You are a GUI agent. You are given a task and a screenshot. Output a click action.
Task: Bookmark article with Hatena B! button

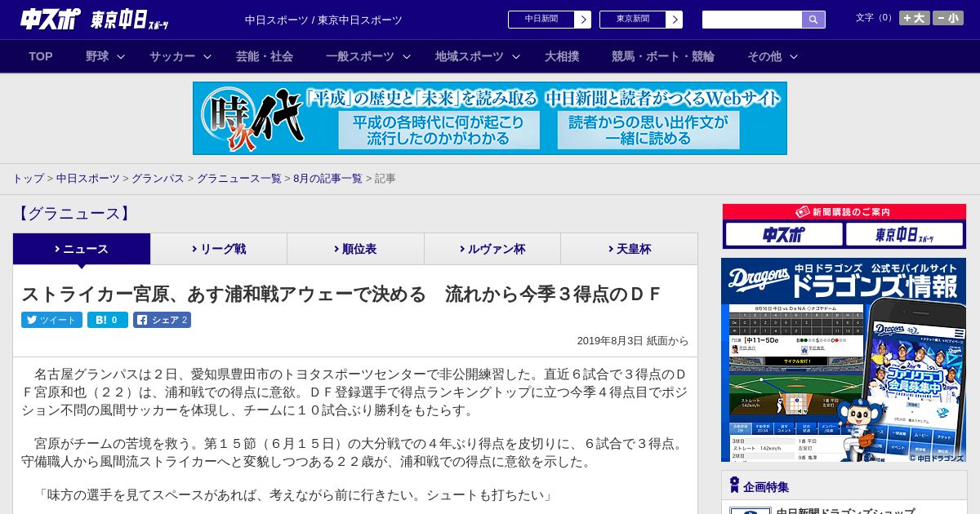tap(108, 320)
